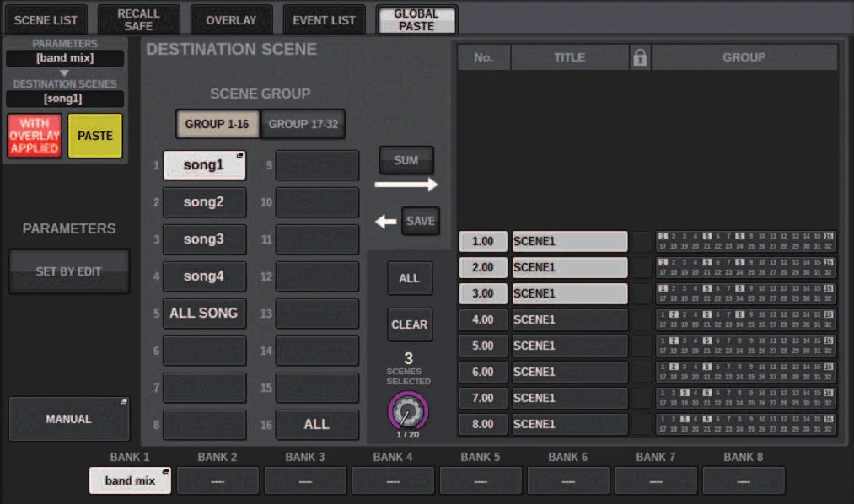Switch to the EVENT LIST tab

(324, 20)
